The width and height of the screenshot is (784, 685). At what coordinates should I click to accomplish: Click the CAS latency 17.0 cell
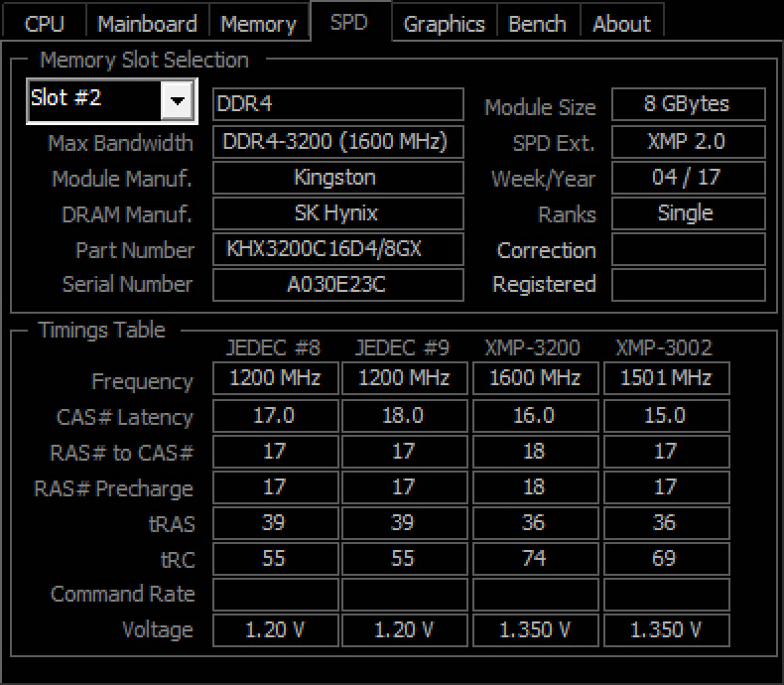[x=276, y=416]
